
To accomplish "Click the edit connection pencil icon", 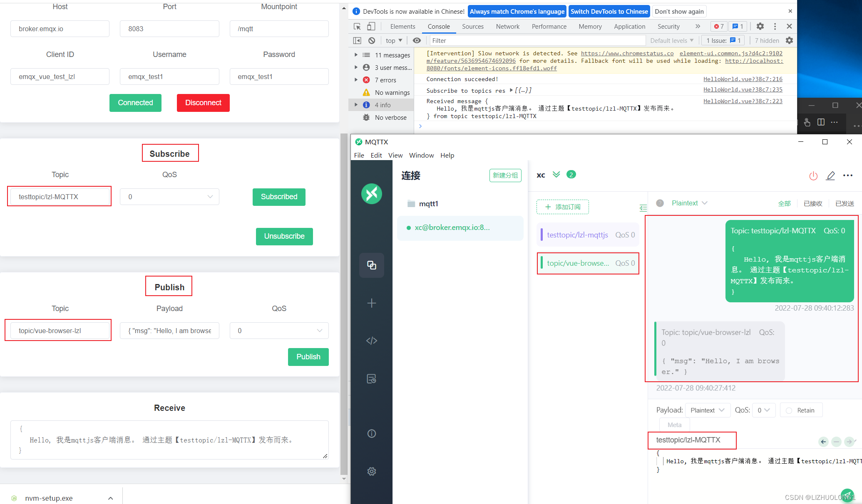I will click(830, 175).
